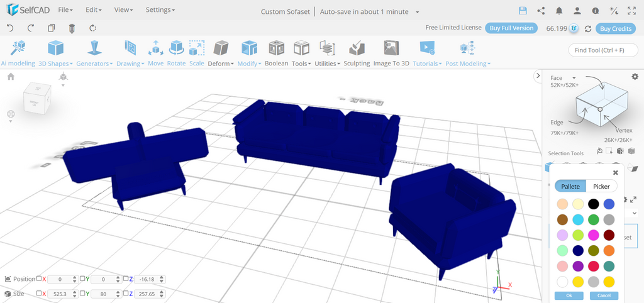Select the Scale tool

(197, 53)
